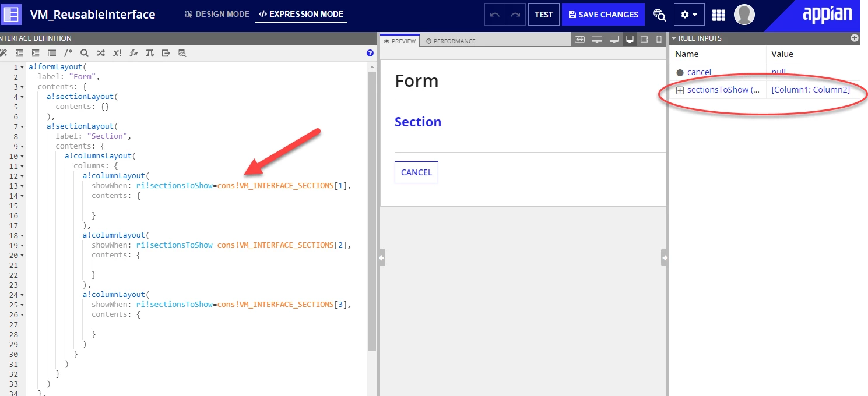Select the PERFORMANCE tab
This screenshot has width=868, height=396.
click(451, 41)
